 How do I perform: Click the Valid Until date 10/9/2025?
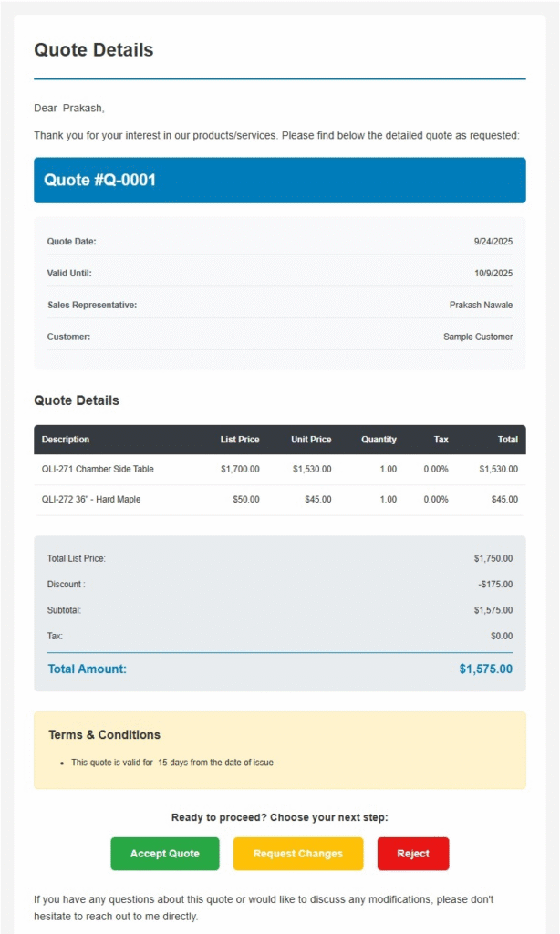click(493, 273)
